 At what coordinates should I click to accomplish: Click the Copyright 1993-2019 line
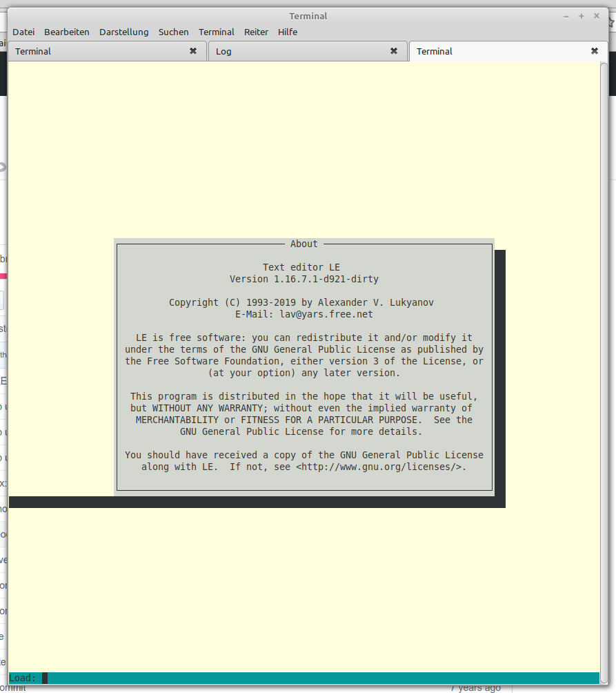(x=301, y=302)
